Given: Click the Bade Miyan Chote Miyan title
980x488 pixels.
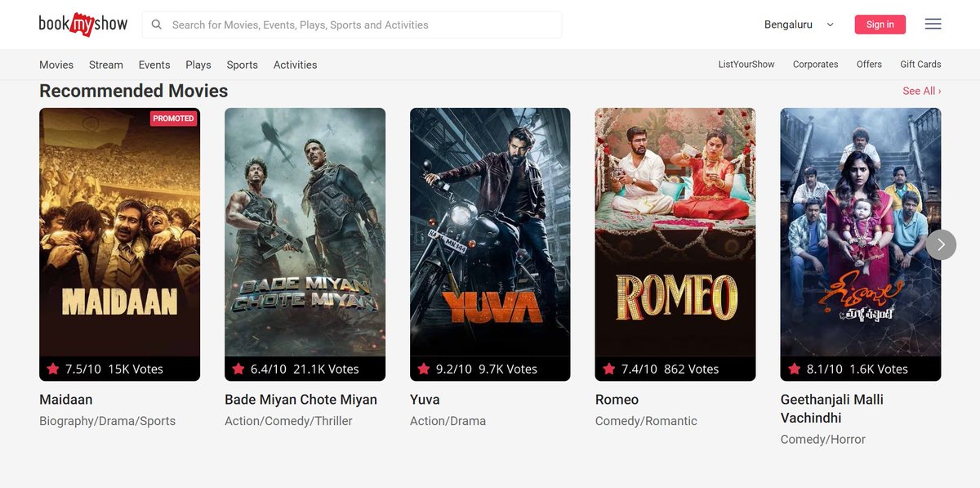Looking at the screenshot, I should coord(301,400).
